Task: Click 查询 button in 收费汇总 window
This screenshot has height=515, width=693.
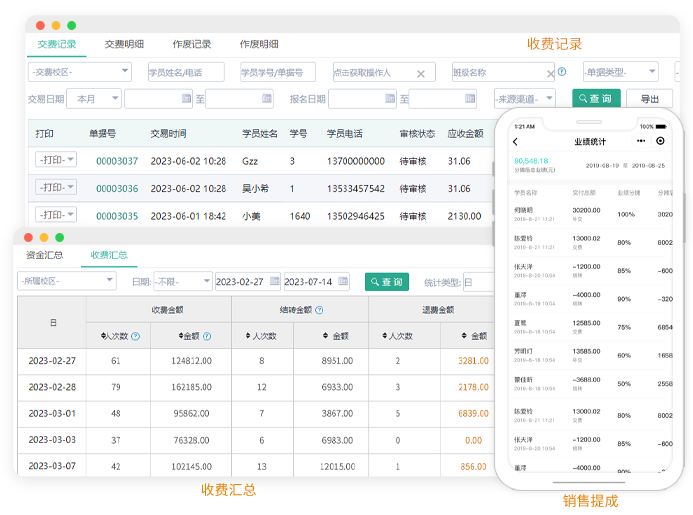Action: click(387, 282)
